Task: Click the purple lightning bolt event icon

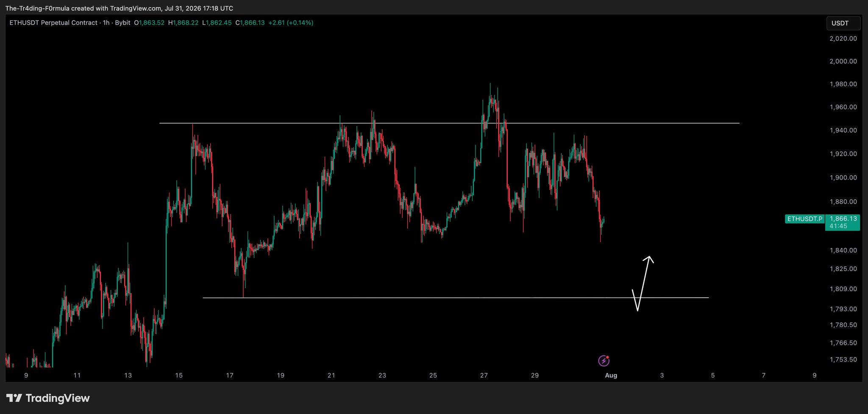Action: (604, 361)
